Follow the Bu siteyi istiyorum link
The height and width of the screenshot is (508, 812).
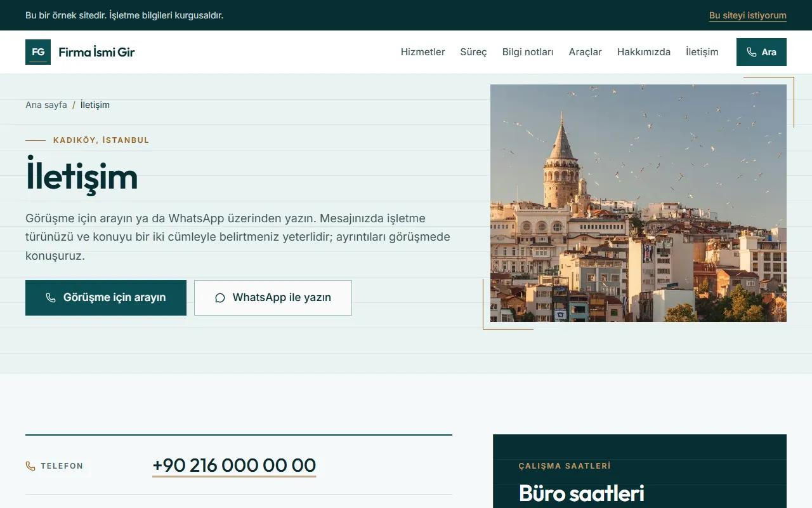pos(748,15)
